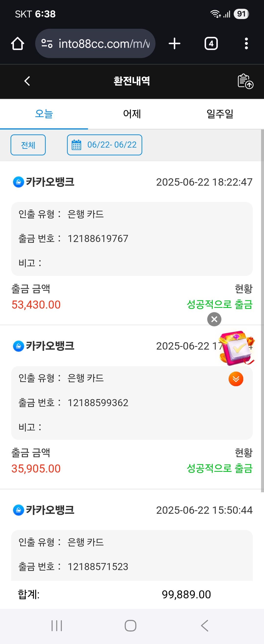Image resolution: width=264 pixels, height=644 pixels.
Task: Click the address bar URL field
Action: click(x=104, y=44)
